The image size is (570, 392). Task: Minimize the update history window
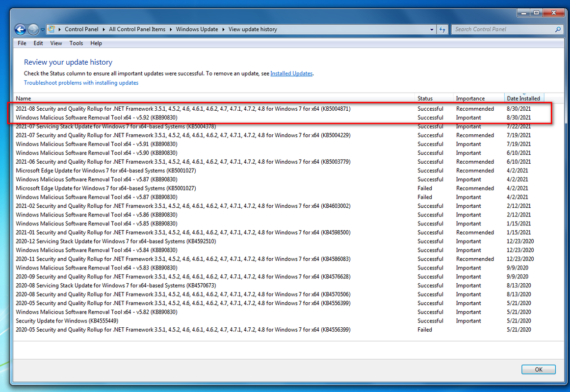(523, 13)
